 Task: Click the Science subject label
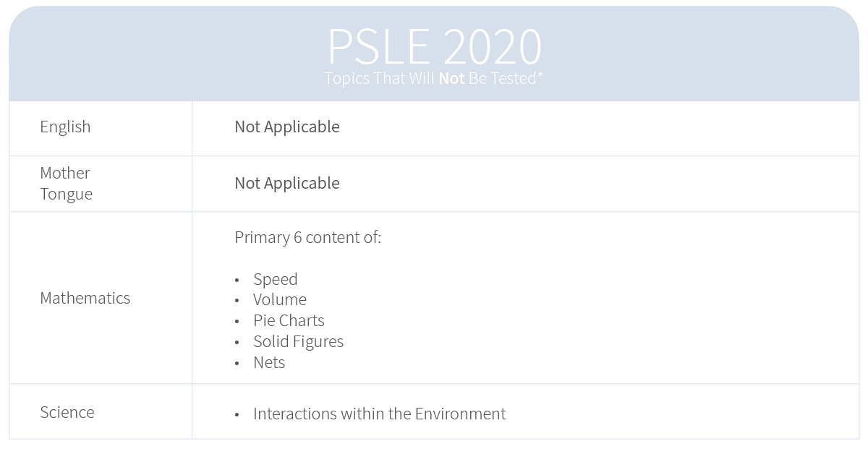(x=67, y=412)
